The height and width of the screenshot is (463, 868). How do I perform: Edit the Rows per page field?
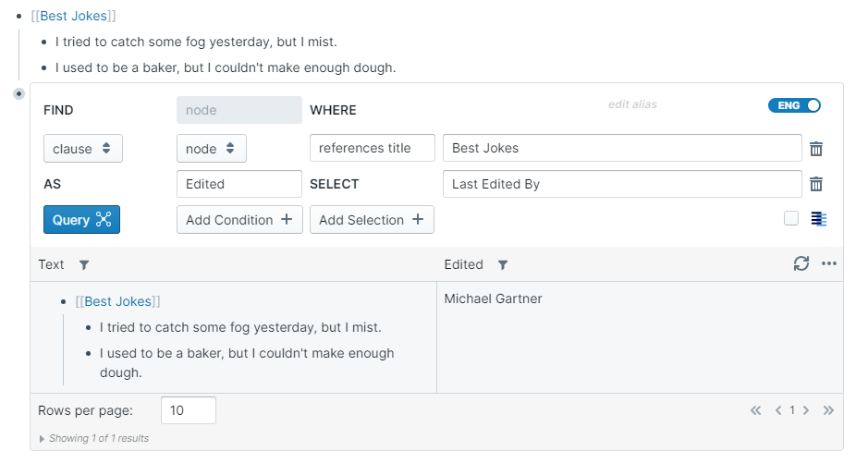189,410
